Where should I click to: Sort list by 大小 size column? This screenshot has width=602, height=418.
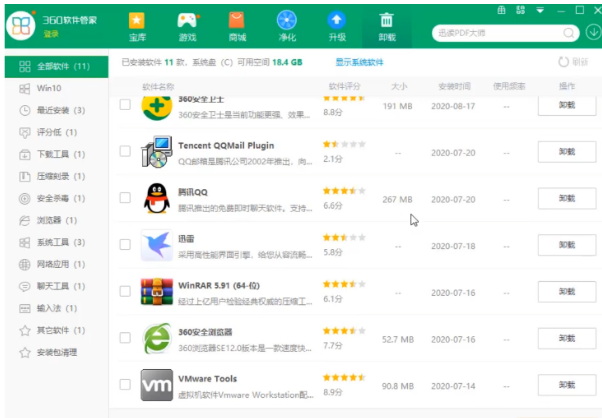(x=399, y=87)
